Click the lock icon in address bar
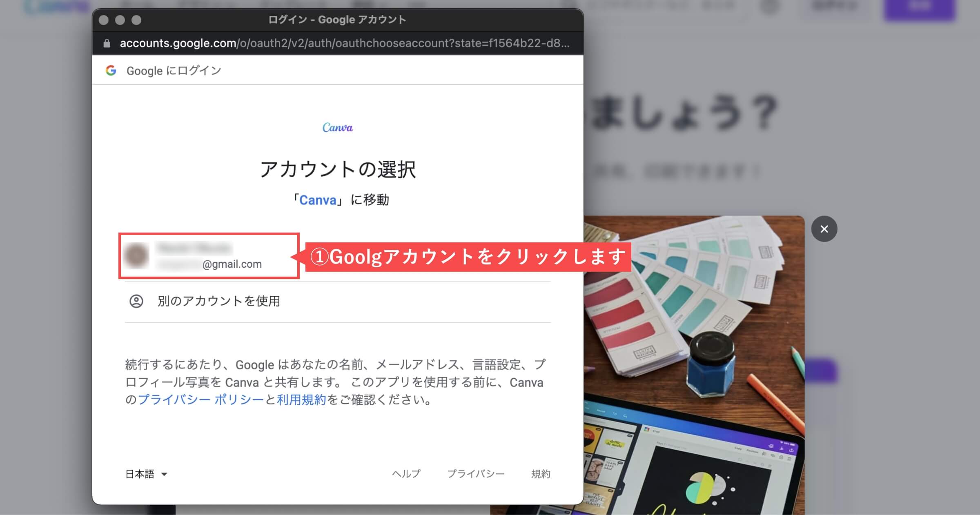The height and width of the screenshot is (515, 980). pyautogui.click(x=107, y=43)
